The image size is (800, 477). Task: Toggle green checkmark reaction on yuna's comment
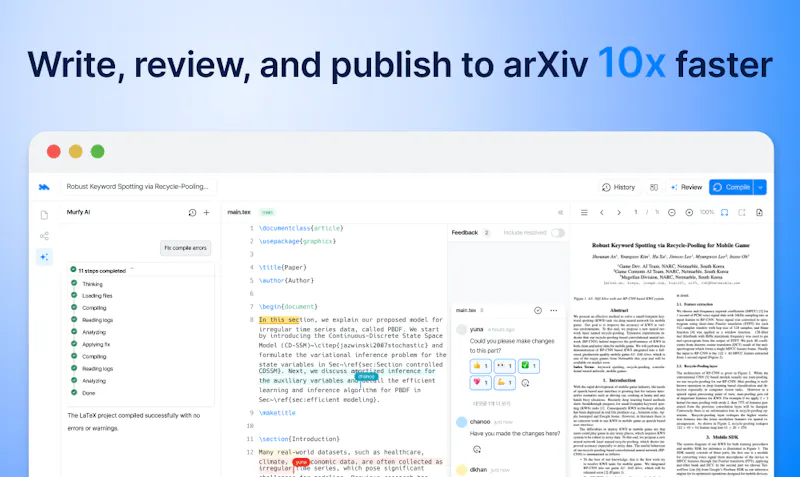[x=529, y=366]
